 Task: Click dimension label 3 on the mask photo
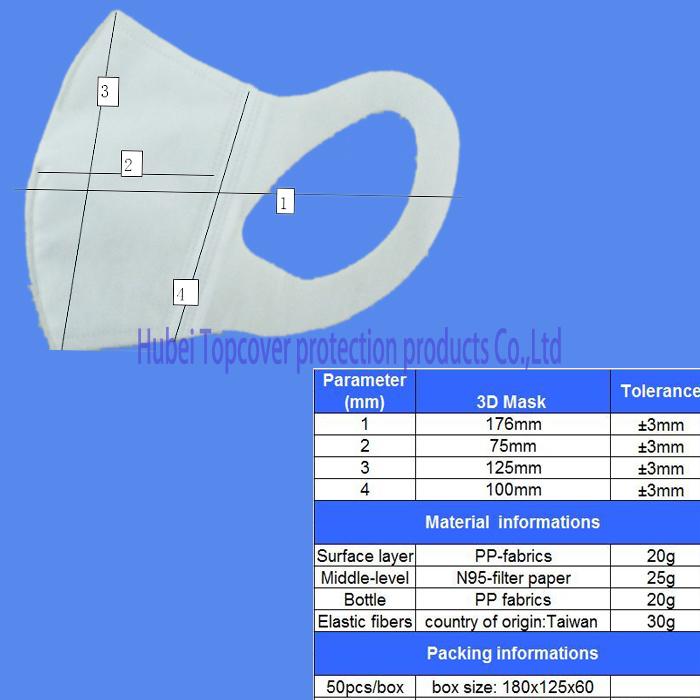[108, 92]
